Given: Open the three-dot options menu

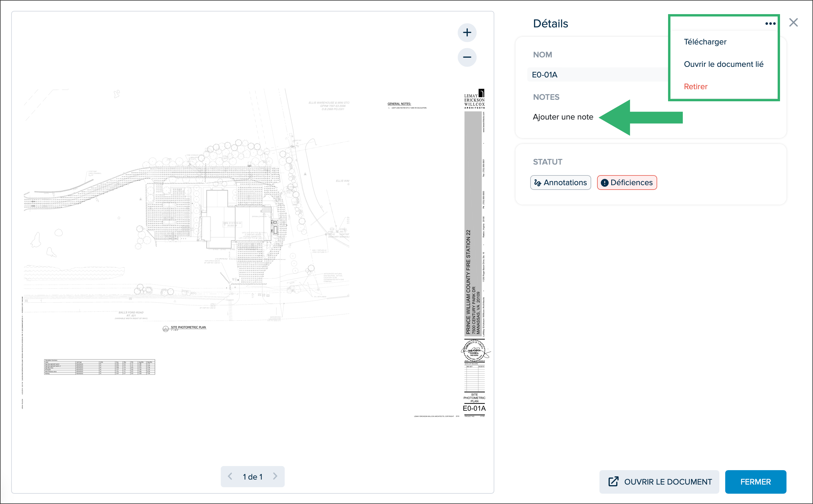Looking at the screenshot, I should pyautogui.click(x=770, y=23).
